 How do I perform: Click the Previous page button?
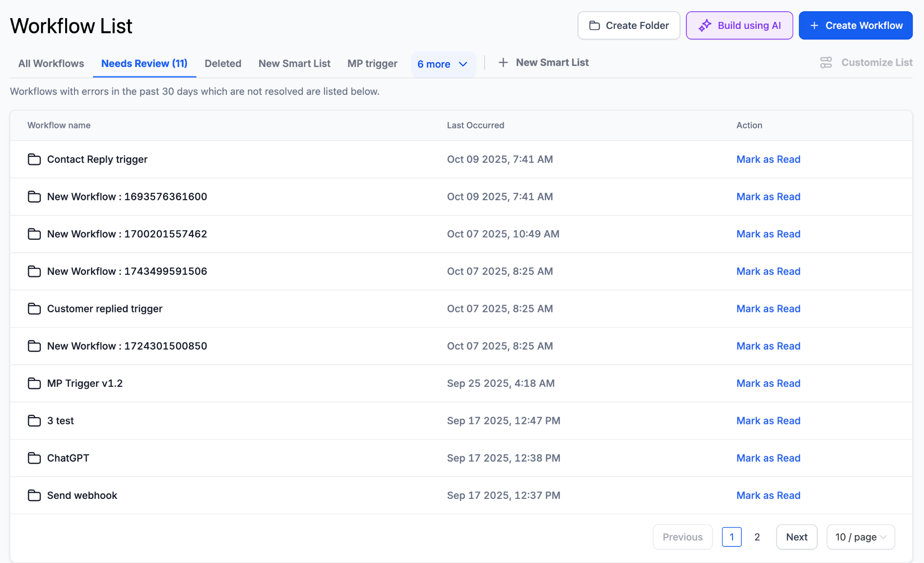click(x=682, y=537)
